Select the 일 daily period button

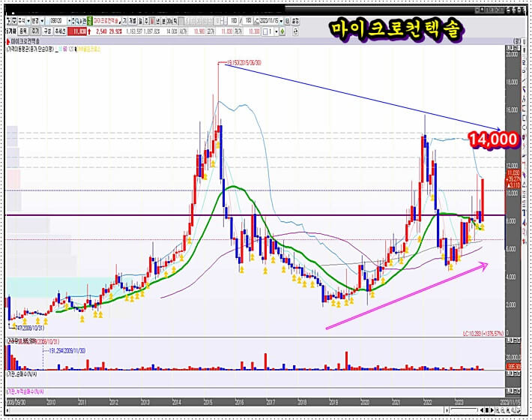coord(140,21)
